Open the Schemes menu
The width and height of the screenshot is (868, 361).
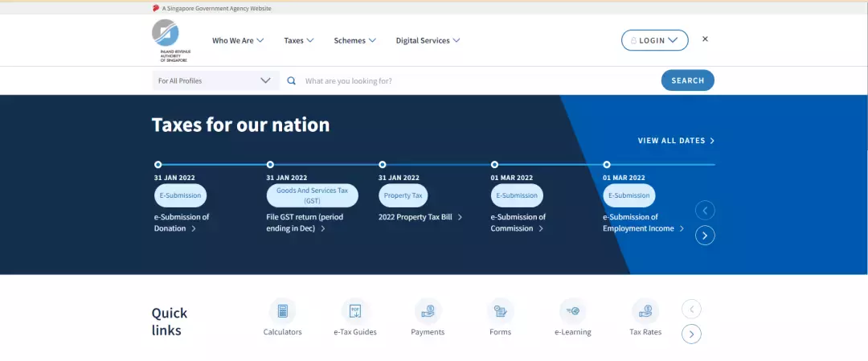point(354,40)
